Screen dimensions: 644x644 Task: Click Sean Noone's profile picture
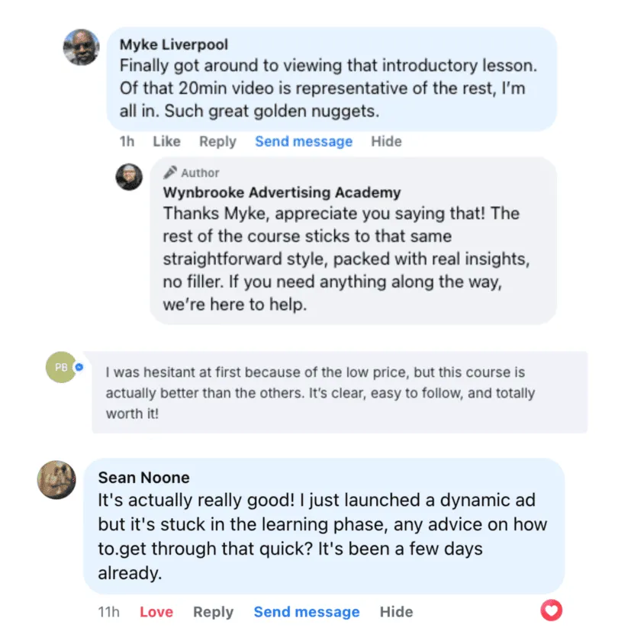[x=56, y=480]
